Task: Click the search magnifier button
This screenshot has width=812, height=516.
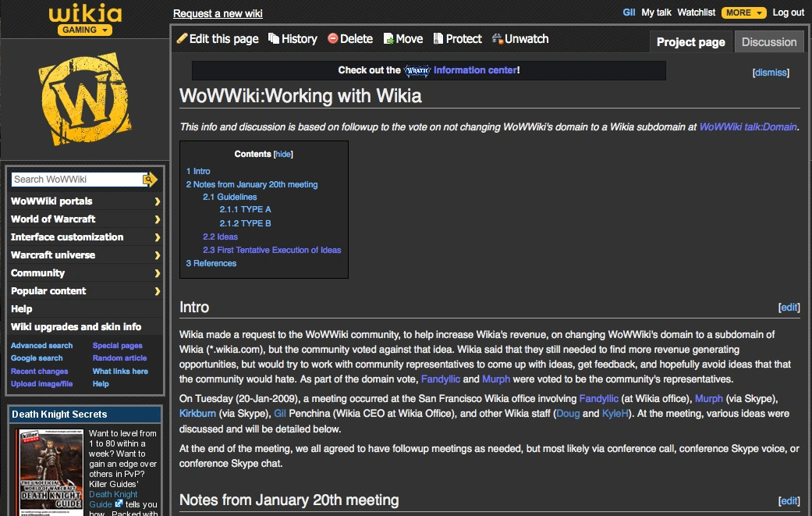Action: [x=150, y=180]
